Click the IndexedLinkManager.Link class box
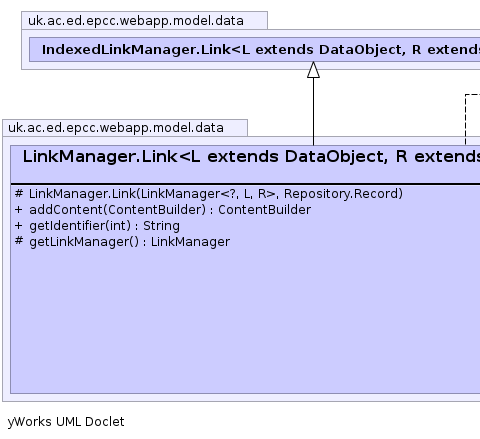The image size is (480, 439). pyautogui.click(x=255, y=50)
